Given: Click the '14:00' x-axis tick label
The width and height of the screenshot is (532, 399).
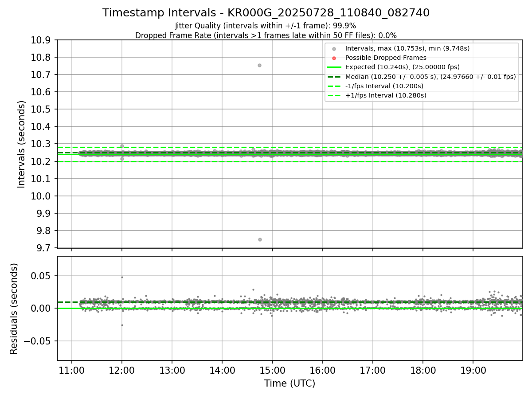Looking at the screenshot, I should click(x=222, y=370).
